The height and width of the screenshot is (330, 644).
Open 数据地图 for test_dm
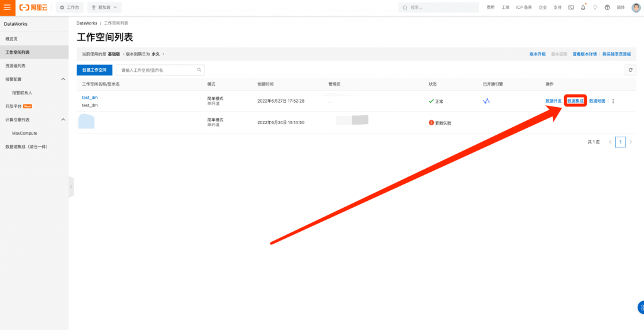(597, 101)
